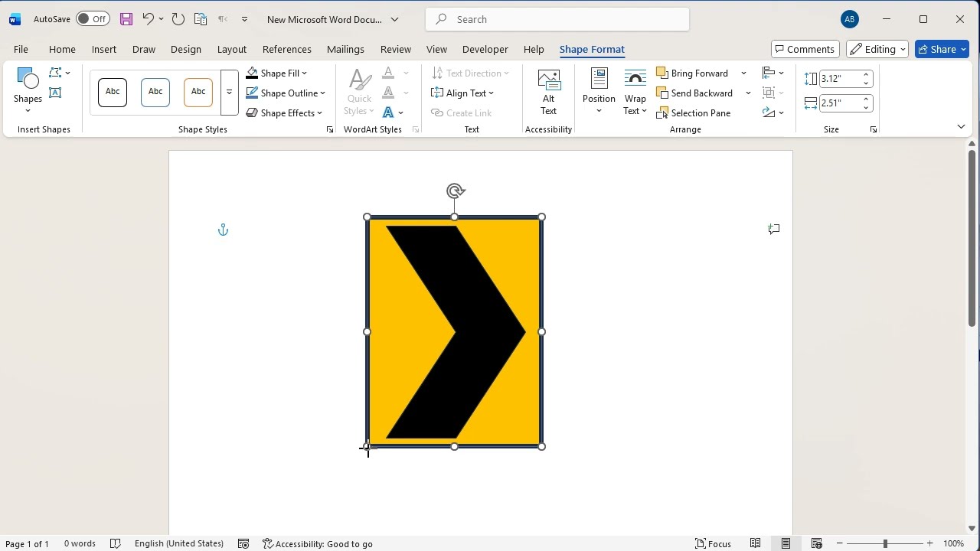This screenshot has width=980, height=551.
Task: Click the rotation handle above the shape
Action: (x=456, y=191)
